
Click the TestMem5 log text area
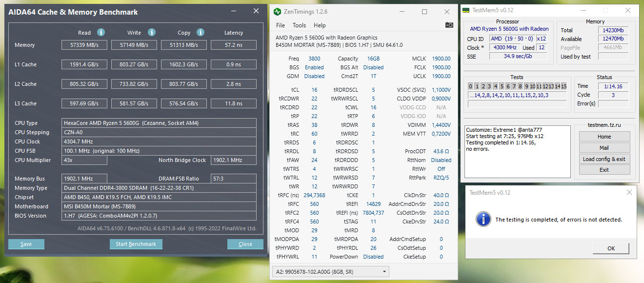(517, 152)
